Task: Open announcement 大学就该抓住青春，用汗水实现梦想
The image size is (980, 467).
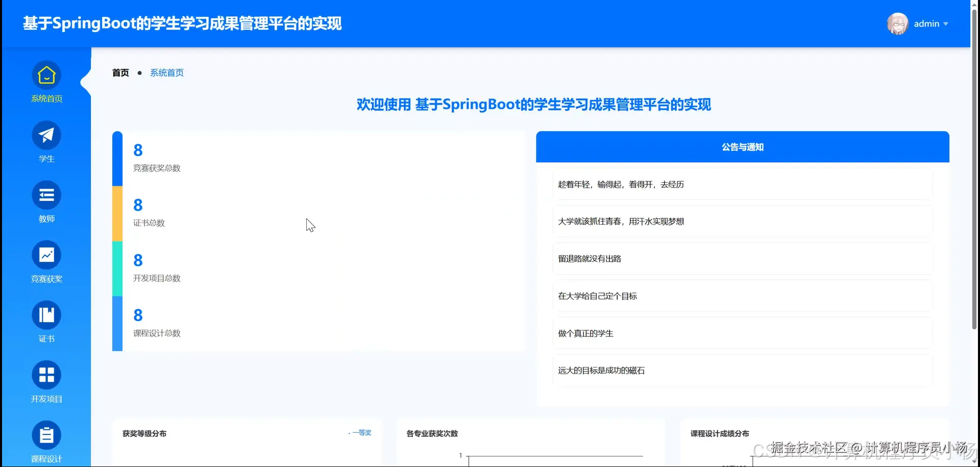Action: pyautogui.click(x=742, y=221)
